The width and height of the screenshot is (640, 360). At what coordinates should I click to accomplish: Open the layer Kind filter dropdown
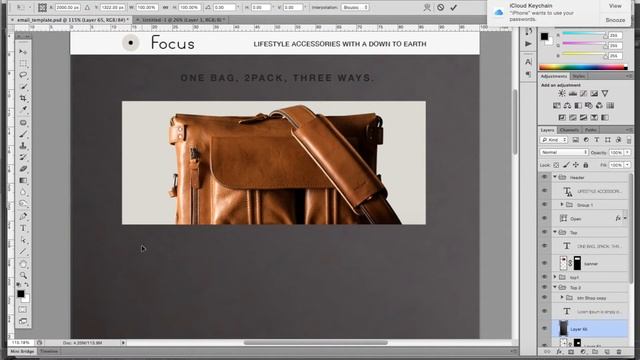(x=554, y=140)
